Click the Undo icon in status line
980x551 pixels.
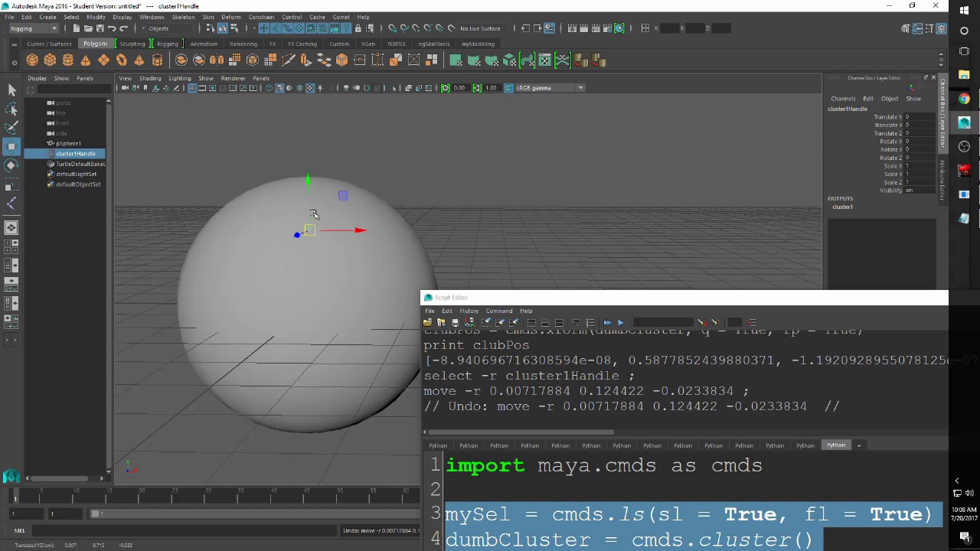click(112, 28)
